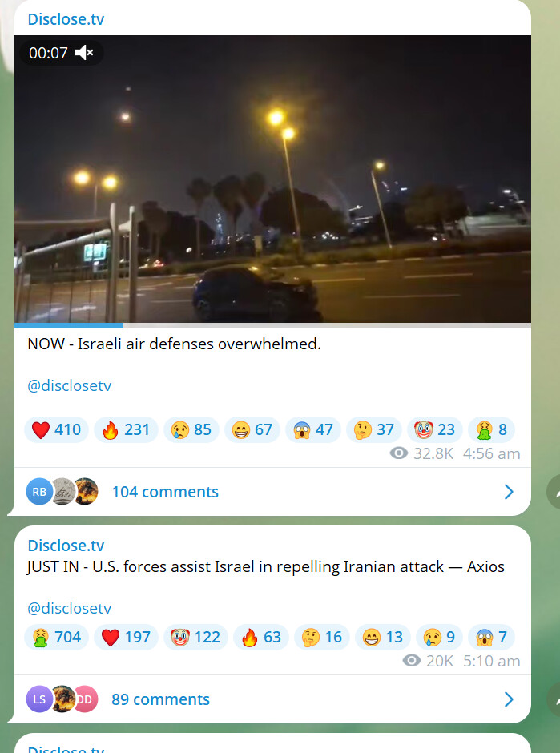560x753 pixels.
Task: Unmute the video via speaker icon
Action: point(84,53)
